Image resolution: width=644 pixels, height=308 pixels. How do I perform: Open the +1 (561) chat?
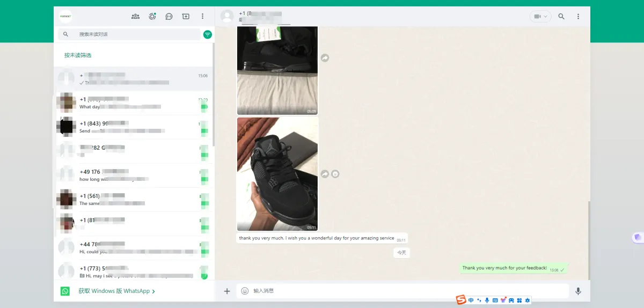click(x=134, y=200)
